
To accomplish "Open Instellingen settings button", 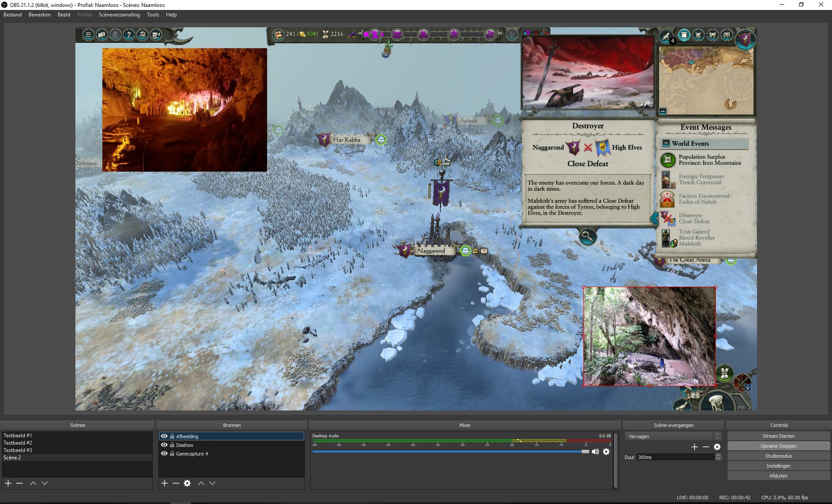I will [x=778, y=466].
